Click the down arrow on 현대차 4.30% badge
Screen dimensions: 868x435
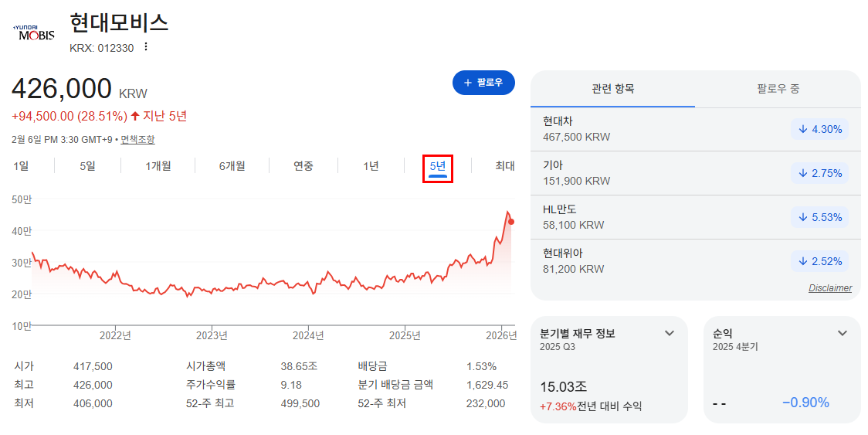click(802, 129)
